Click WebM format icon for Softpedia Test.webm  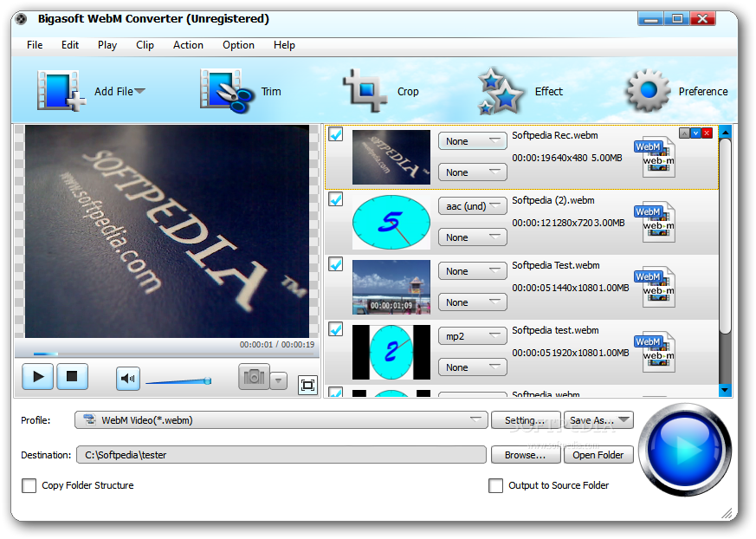(656, 287)
